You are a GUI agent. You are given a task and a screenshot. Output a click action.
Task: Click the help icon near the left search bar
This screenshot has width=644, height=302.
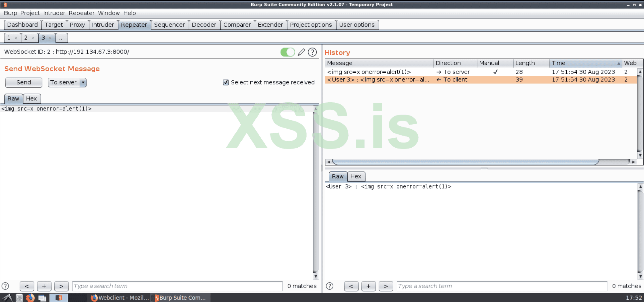tap(5, 286)
